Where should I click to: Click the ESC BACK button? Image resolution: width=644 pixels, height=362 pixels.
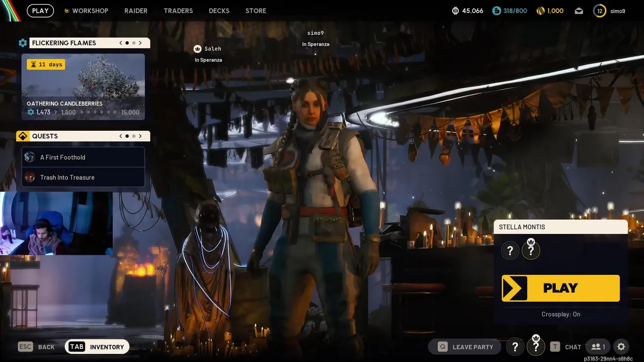tap(36, 347)
